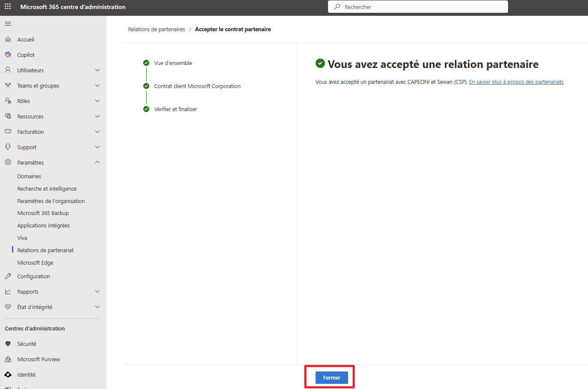Click the 'Vous avez accepté une relation partenaire' heading

pos(433,64)
